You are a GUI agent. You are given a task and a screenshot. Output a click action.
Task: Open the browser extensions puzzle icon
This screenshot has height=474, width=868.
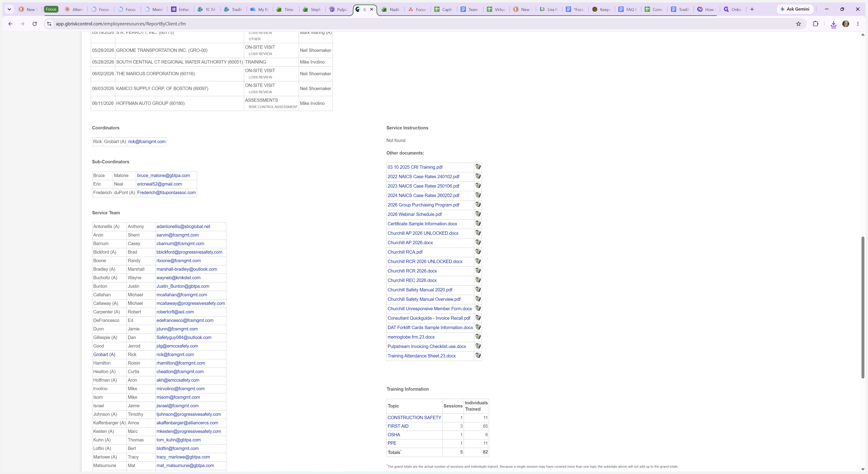[x=815, y=24]
